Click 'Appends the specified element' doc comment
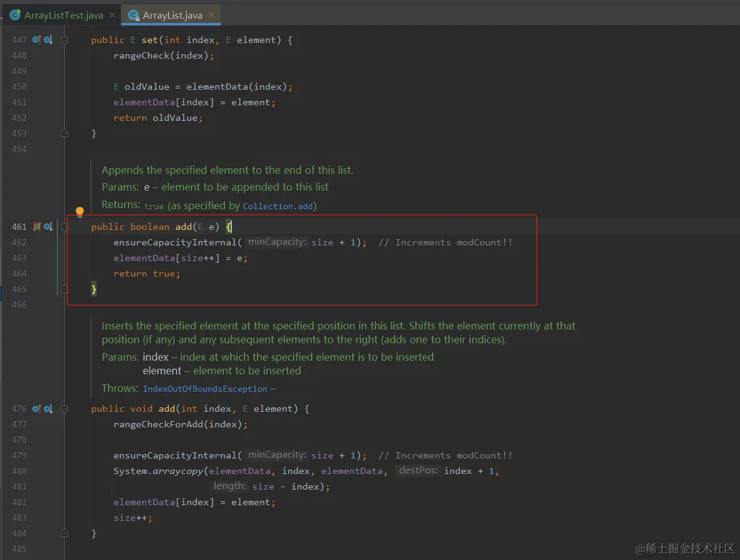Image resolution: width=740 pixels, height=560 pixels. (x=227, y=170)
